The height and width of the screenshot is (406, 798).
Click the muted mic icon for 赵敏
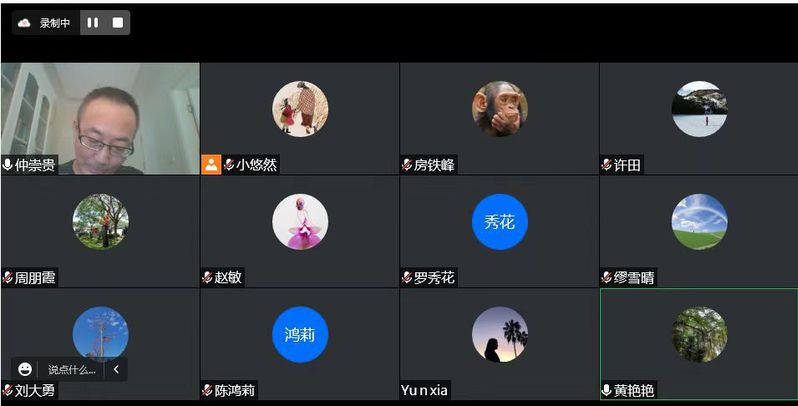(x=207, y=277)
